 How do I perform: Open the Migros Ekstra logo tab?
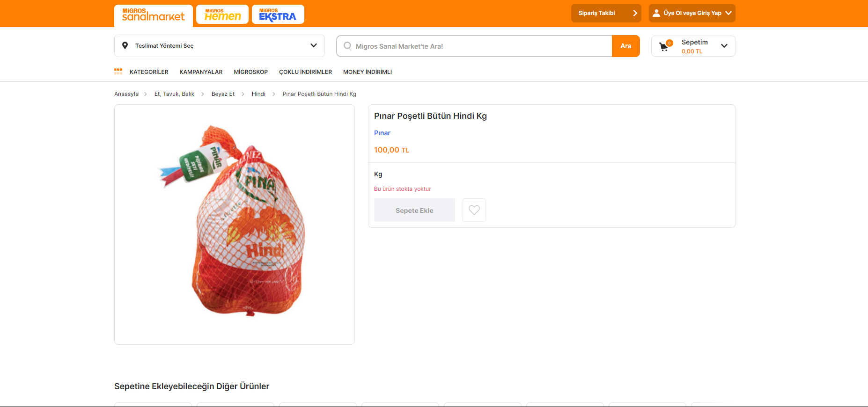[278, 15]
